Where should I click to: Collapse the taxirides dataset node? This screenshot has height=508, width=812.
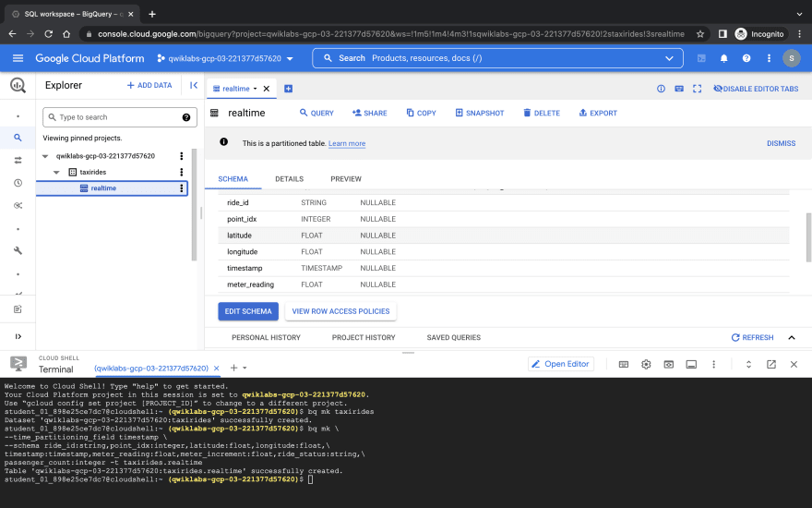[x=56, y=172]
